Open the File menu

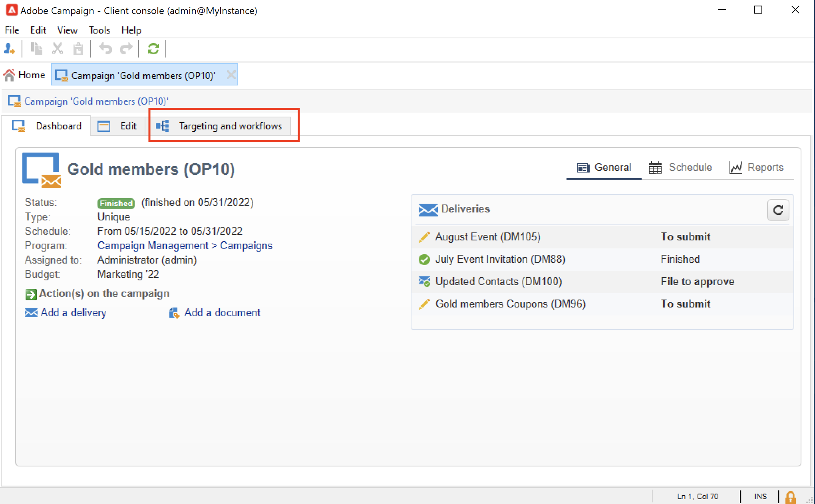click(x=12, y=30)
